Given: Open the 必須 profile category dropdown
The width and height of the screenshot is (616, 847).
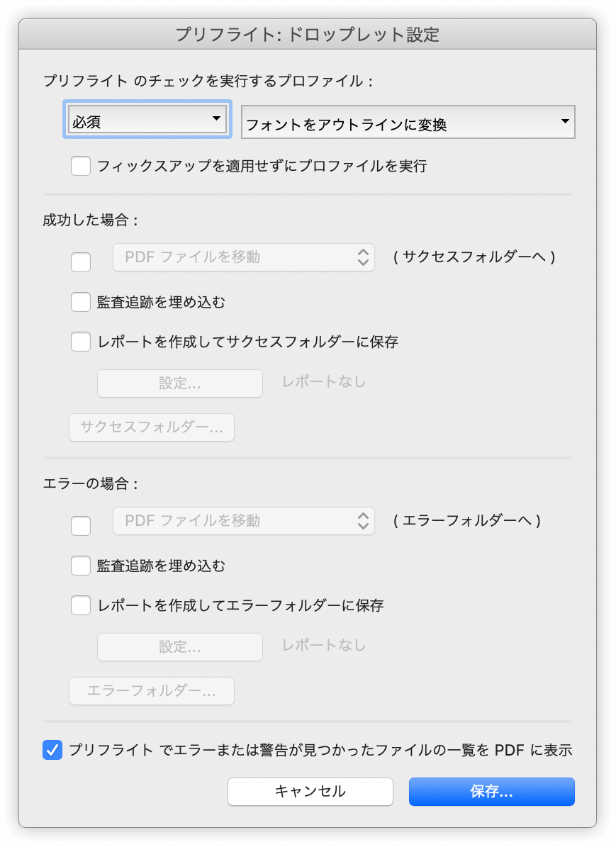Looking at the screenshot, I should coord(147,119).
